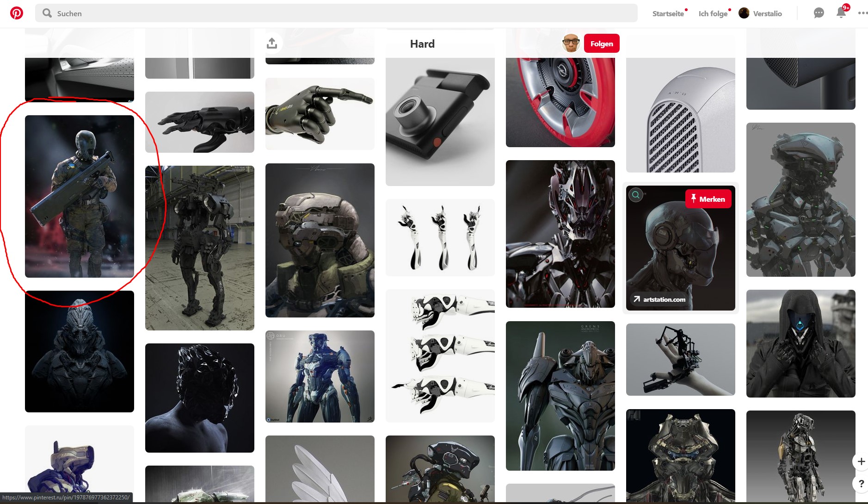Open the messages chat bubble
The image size is (868, 504).
click(819, 13)
